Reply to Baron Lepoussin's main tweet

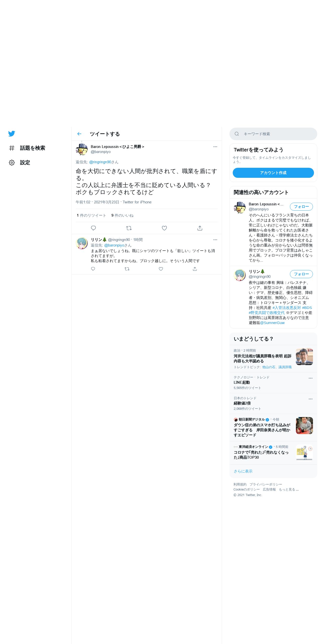93,228
